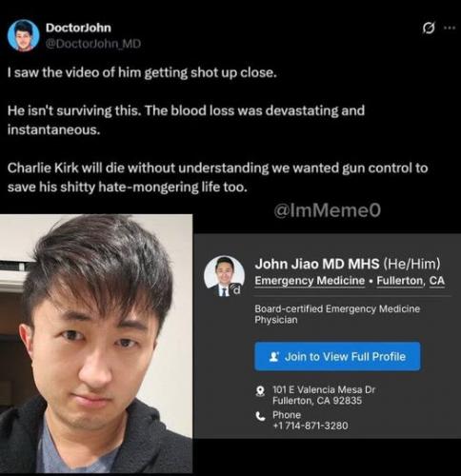The height and width of the screenshot is (476, 461).
Task: Open the circular headshot on the profile card
Action: (x=224, y=275)
